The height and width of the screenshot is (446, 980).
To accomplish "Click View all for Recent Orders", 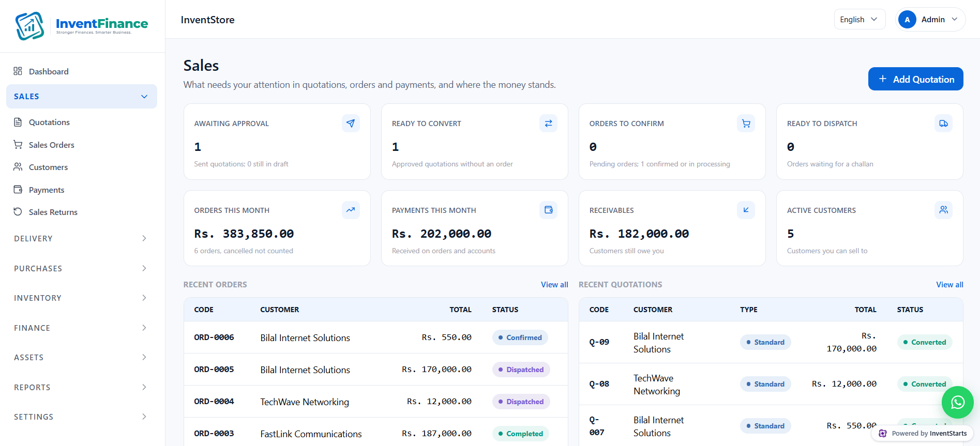I will point(554,285).
